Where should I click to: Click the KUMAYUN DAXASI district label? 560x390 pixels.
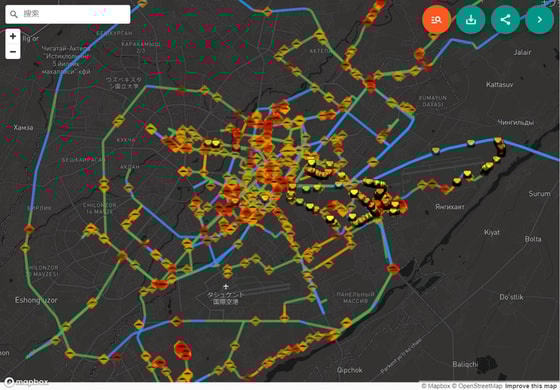pyautogui.click(x=433, y=101)
